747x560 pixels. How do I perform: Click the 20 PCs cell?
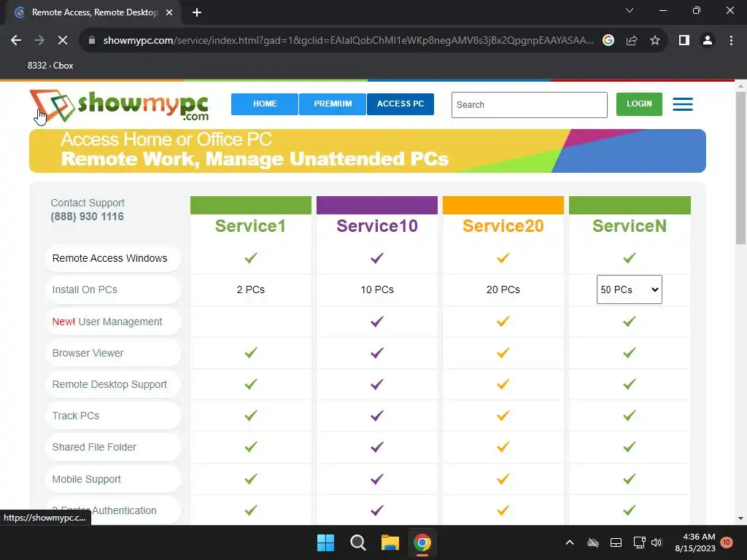503,289
